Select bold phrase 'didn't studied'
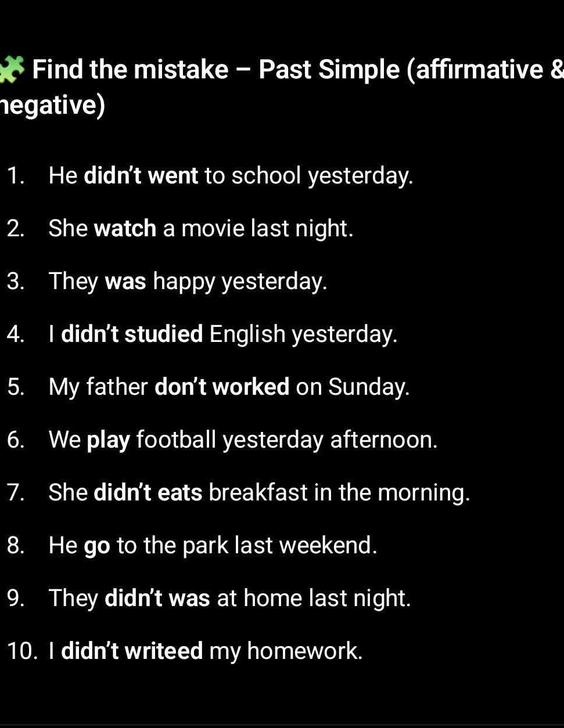 132,334
